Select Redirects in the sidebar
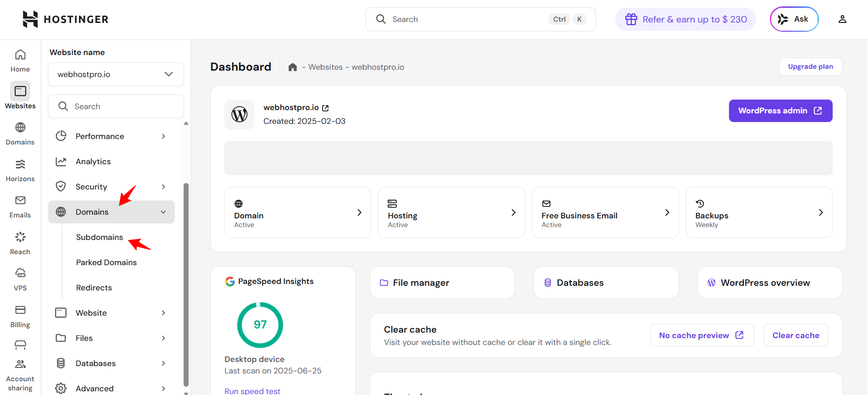Image resolution: width=868 pixels, height=395 pixels. point(94,288)
